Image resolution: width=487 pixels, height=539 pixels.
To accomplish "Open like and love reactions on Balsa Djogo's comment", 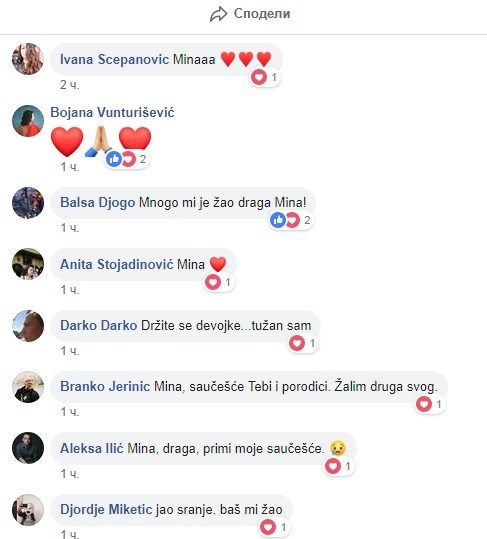I will [x=290, y=220].
